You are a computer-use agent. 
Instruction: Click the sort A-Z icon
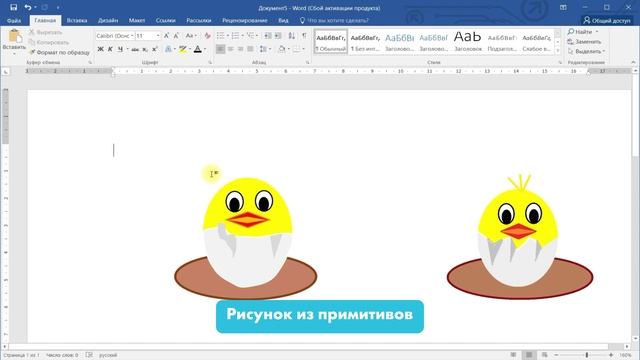(291, 36)
